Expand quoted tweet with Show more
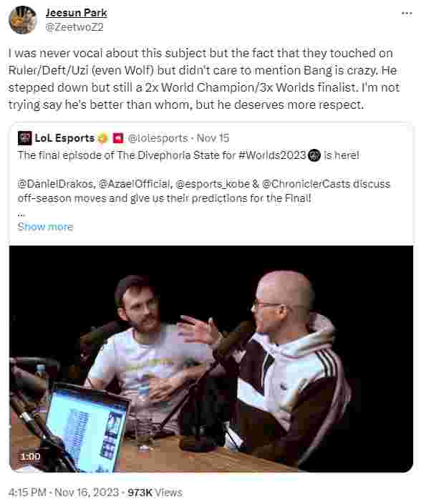This screenshot has width=421, height=504. [x=45, y=227]
